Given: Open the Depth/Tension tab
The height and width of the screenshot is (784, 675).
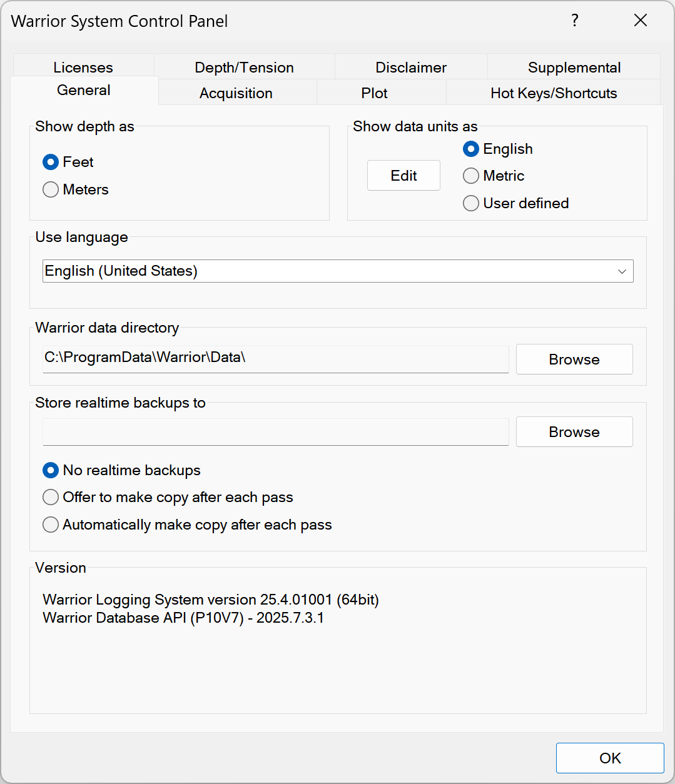Looking at the screenshot, I should [x=244, y=68].
